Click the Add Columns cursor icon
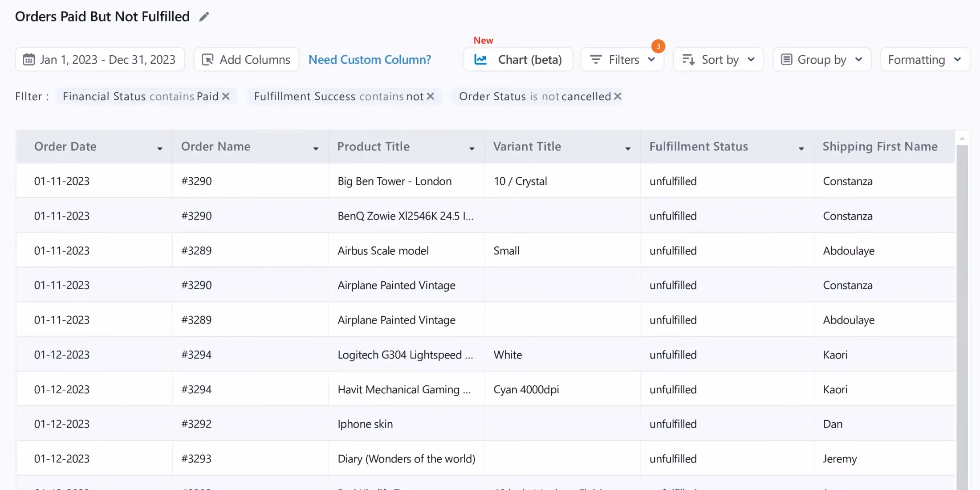This screenshot has width=980, height=490. (x=207, y=60)
